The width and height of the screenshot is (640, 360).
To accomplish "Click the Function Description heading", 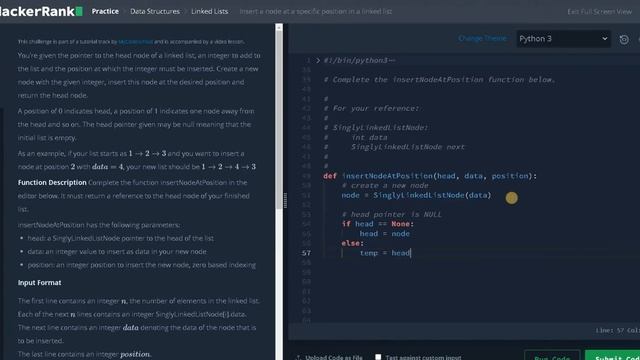I will click(x=52, y=182).
